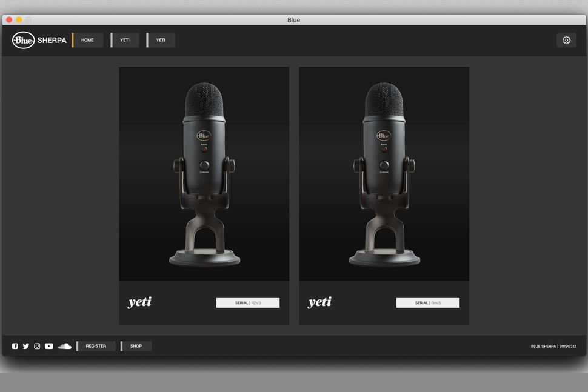Click the "Blue" window title text
This screenshot has height=392, width=588.
tap(293, 20)
